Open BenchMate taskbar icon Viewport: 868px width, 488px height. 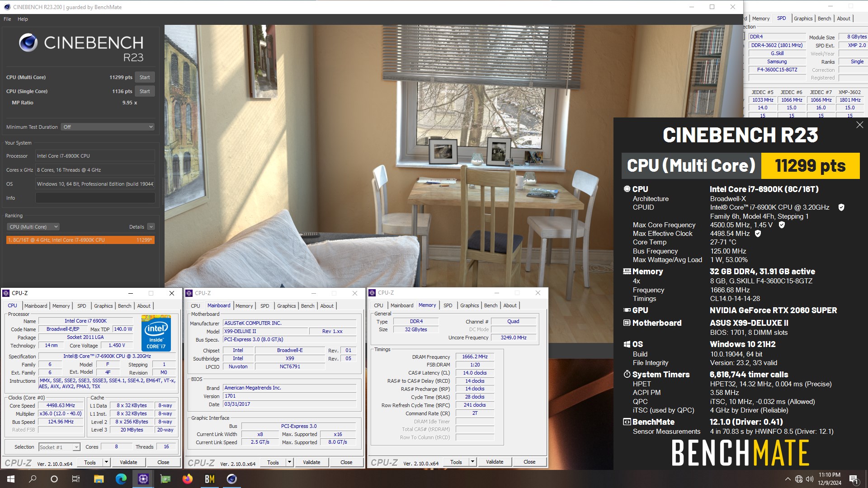(209, 479)
